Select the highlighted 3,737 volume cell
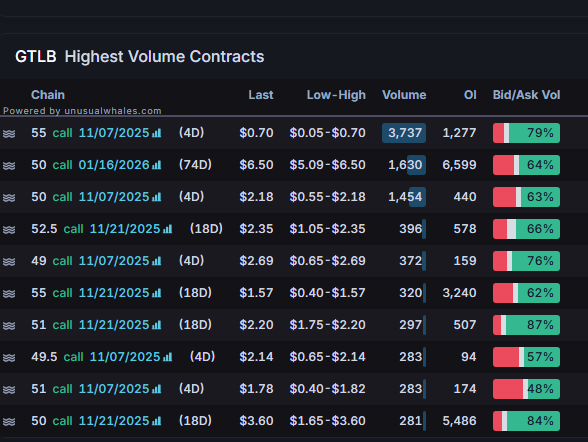 pyautogui.click(x=404, y=133)
